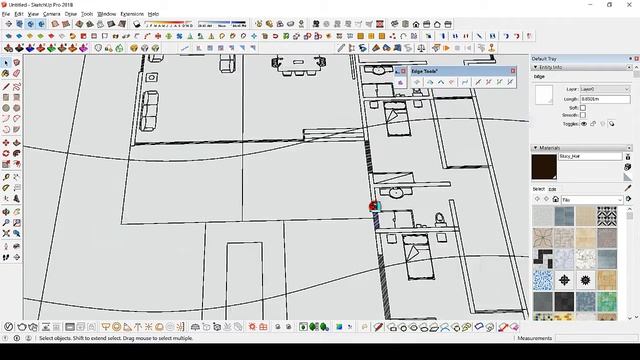This screenshot has height=360, width=640.
Task: Toggle the cast shadows icon in Entity Info
Action: pos(611,124)
